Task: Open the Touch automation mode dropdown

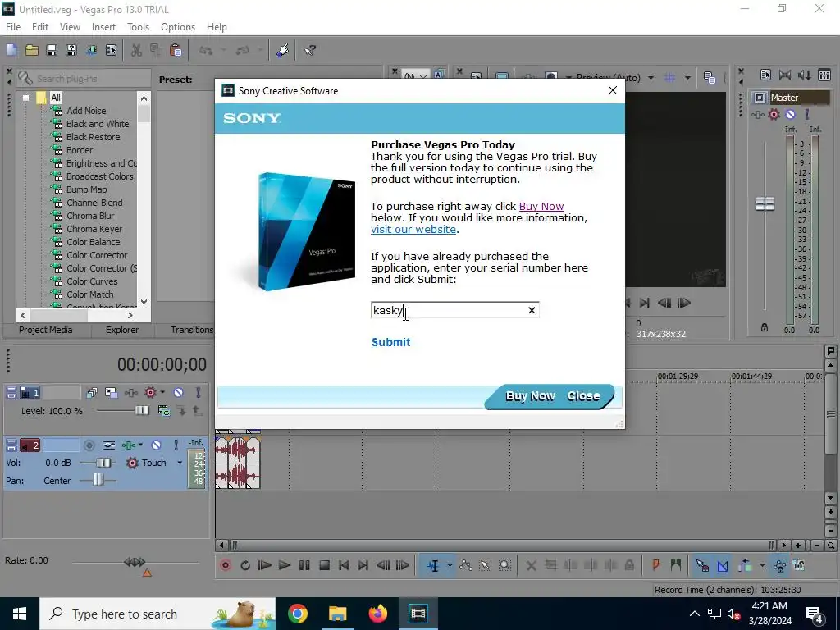Action: click(180, 463)
